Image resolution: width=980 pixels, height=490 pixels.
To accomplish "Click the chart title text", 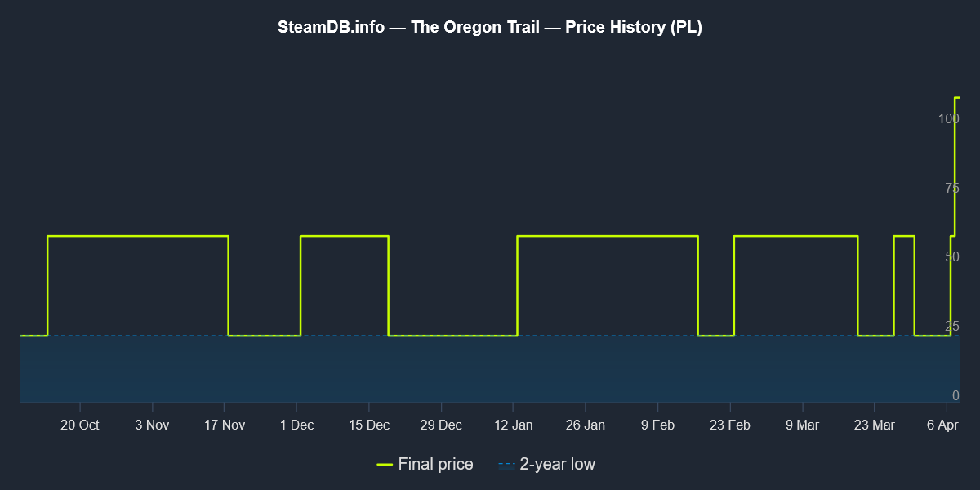I will (490, 27).
